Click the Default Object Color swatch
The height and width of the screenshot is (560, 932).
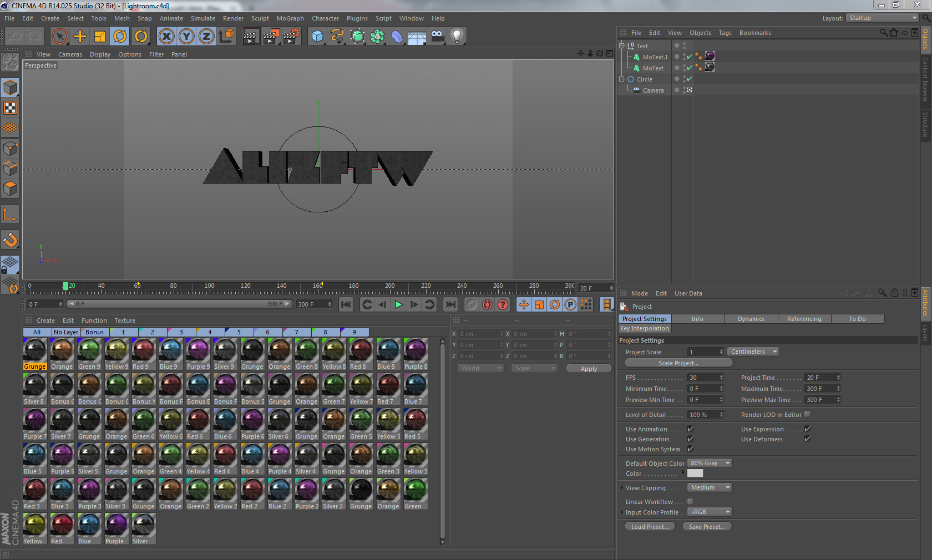[695, 474]
